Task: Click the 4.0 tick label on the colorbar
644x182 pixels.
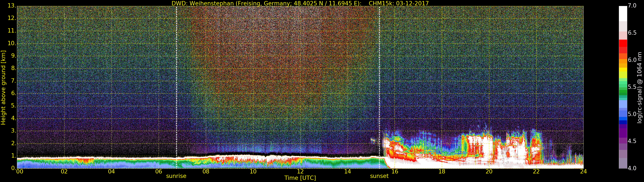Action: click(632, 168)
